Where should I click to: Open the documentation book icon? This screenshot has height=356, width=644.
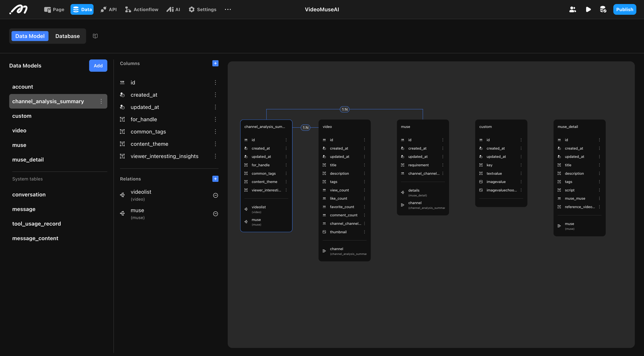[95, 36]
